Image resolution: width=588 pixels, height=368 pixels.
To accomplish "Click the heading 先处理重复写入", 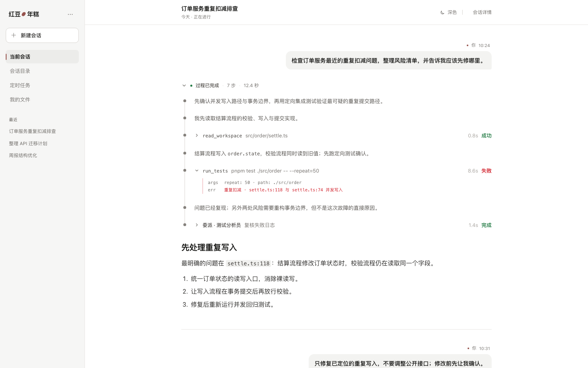I will coord(209,247).
